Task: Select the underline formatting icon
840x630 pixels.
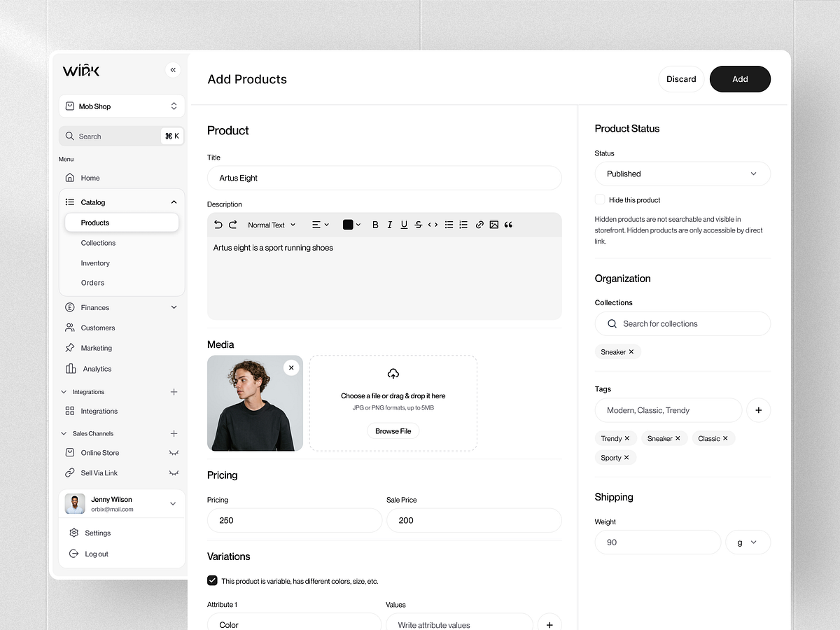Action: tap(404, 224)
